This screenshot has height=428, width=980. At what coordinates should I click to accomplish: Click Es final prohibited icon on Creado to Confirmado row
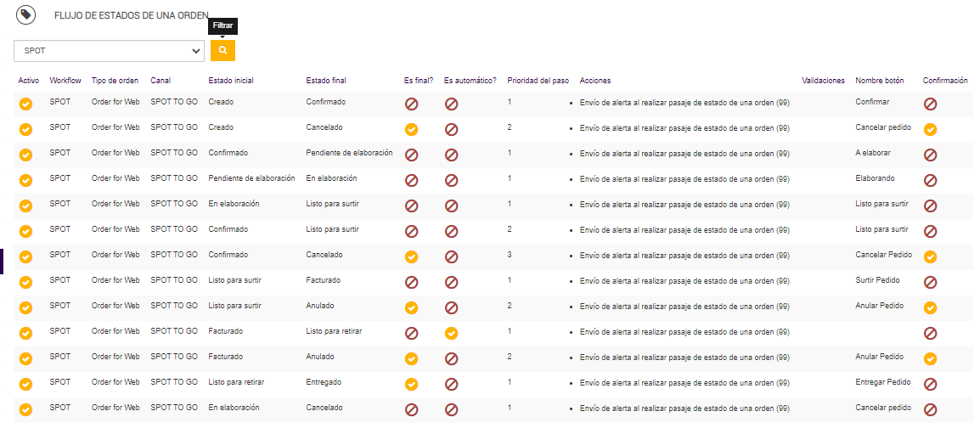pos(411,104)
